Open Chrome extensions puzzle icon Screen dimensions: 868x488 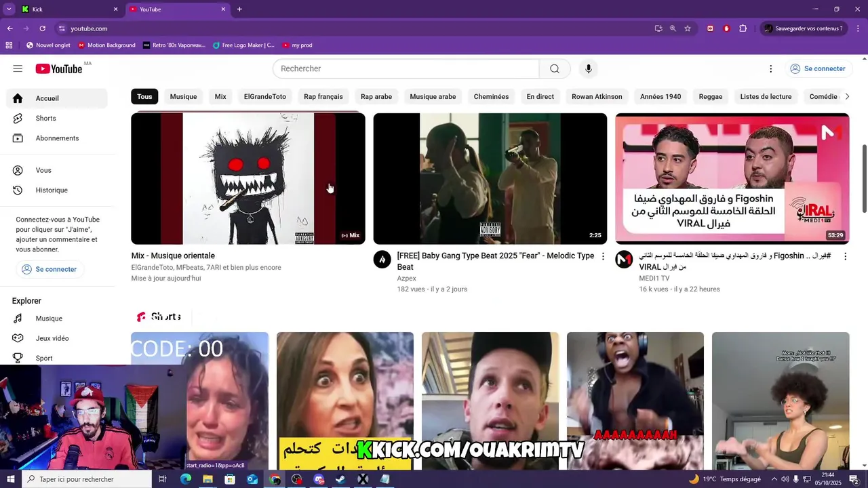tap(743, 28)
